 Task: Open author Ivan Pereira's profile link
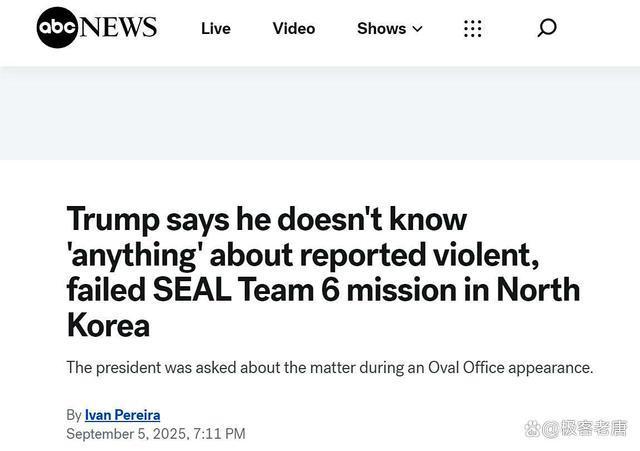tap(122, 414)
